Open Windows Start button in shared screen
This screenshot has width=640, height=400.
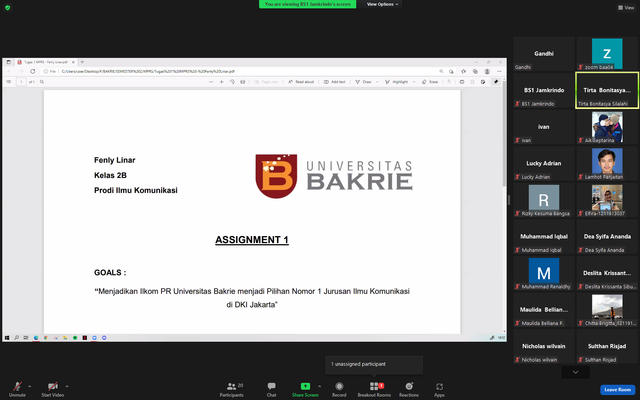pyautogui.click(x=7, y=338)
